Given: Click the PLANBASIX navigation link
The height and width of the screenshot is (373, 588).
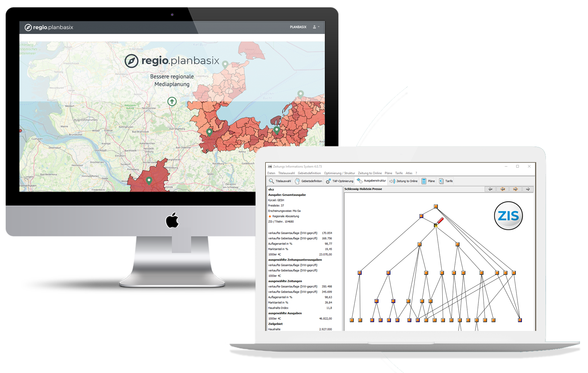Looking at the screenshot, I should pyautogui.click(x=298, y=27).
